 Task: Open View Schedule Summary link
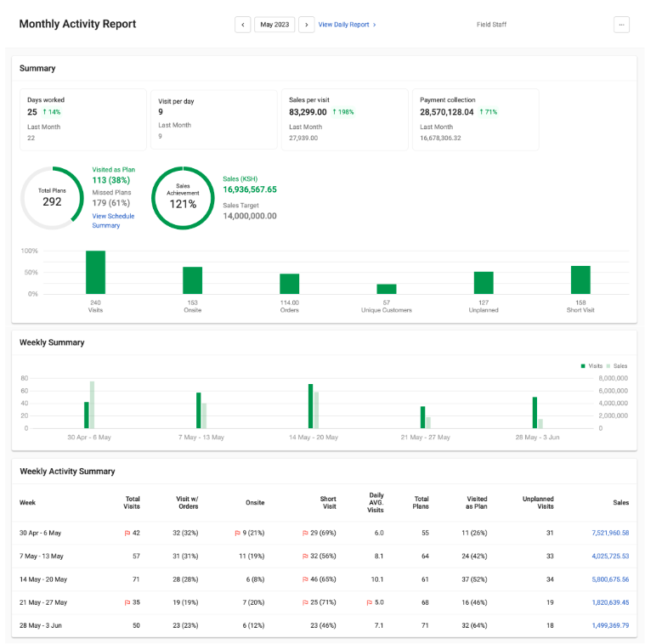[x=113, y=220]
